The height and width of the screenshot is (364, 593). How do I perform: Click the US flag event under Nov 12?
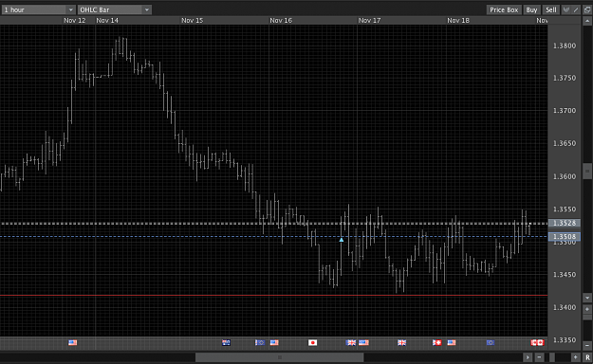point(73,342)
